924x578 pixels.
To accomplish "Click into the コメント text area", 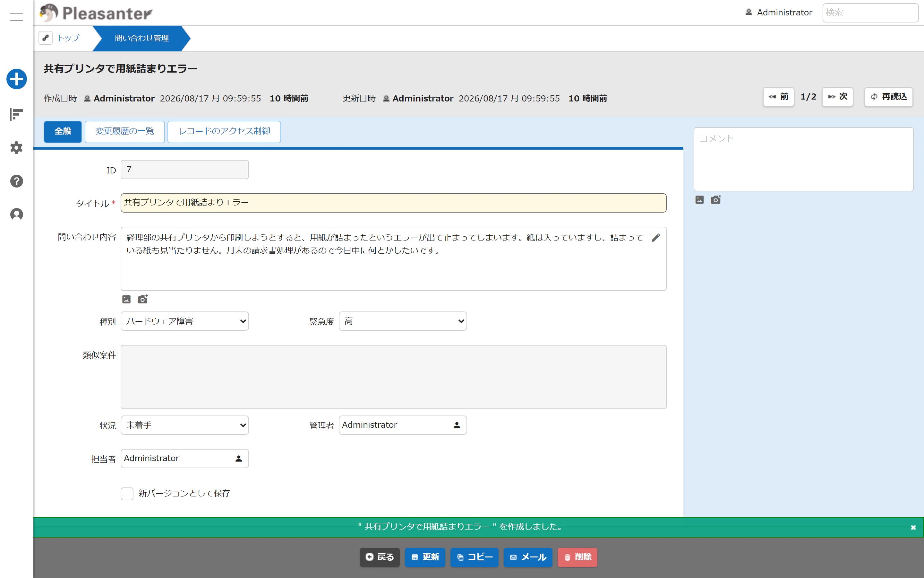I will pyautogui.click(x=803, y=159).
